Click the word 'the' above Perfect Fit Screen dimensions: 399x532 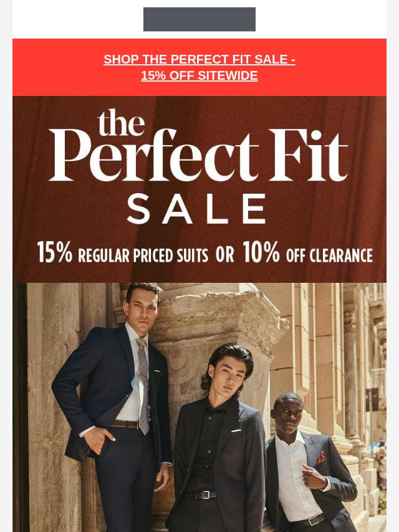tap(121, 123)
